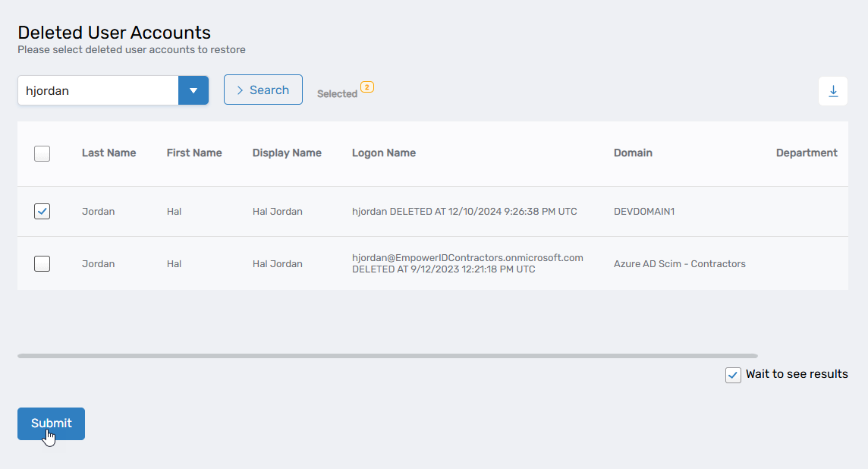868x469 pixels.
Task: Click the download export icon
Action: (x=833, y=91)
